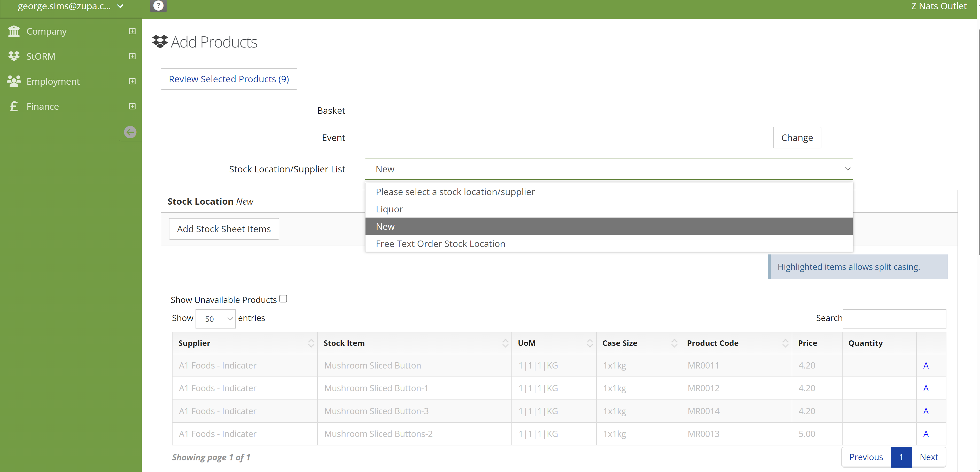Select 'Please select a stock location/supplier' option
The height and width of the screenshot is (472, 980).
(609, 192)
